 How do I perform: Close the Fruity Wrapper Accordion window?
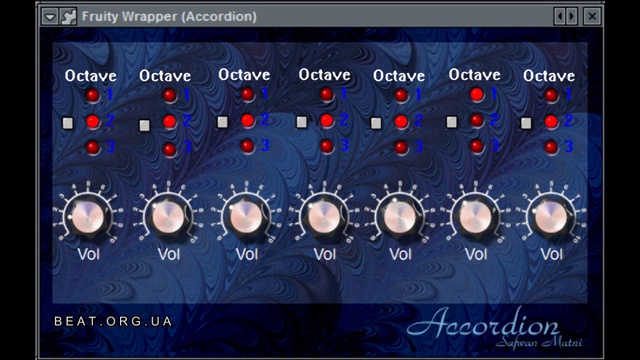[x=592, y=16]
